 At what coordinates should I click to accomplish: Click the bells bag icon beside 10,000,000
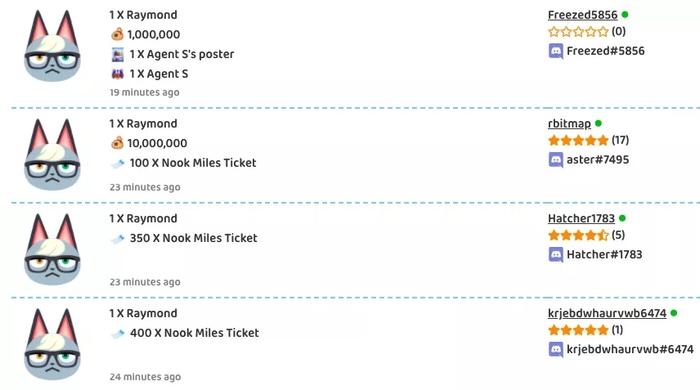[x=117, y=143]
